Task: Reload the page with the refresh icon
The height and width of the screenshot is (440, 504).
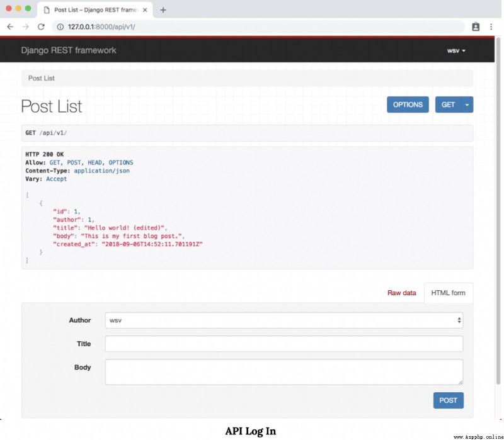Action: [x=41, y=26]
